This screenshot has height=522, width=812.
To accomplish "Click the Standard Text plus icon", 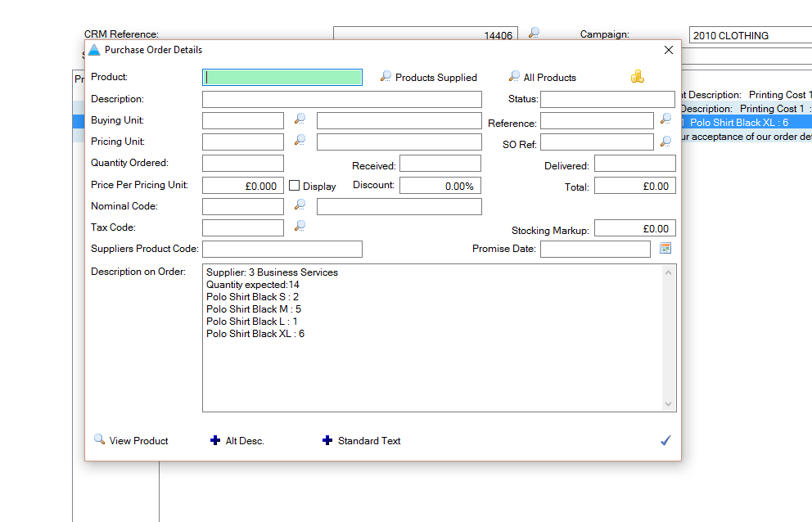I will [x=327, y=440].
